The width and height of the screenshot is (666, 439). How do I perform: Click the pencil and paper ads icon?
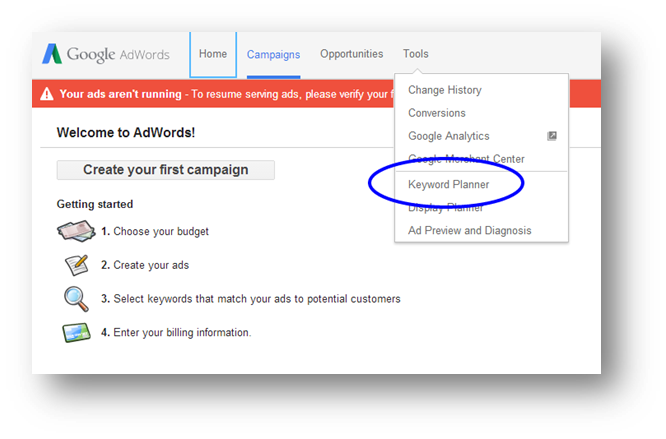pyautogui.click(x=76, y=265)
